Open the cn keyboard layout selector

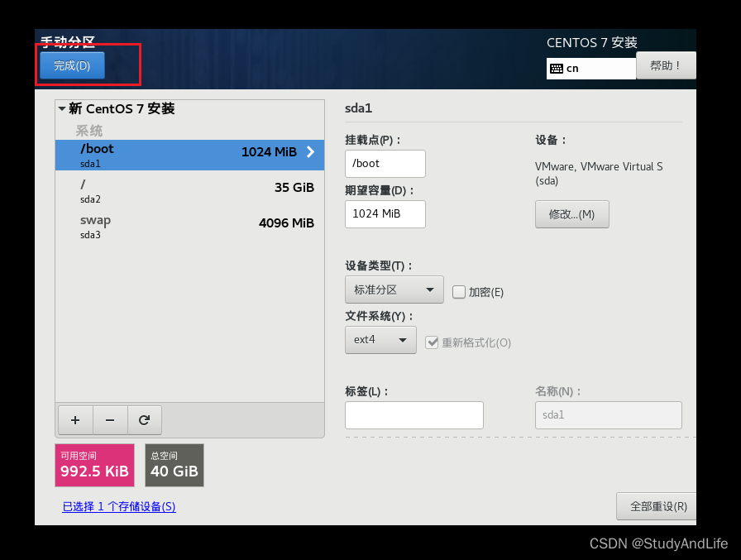click(x=590, y=69)
